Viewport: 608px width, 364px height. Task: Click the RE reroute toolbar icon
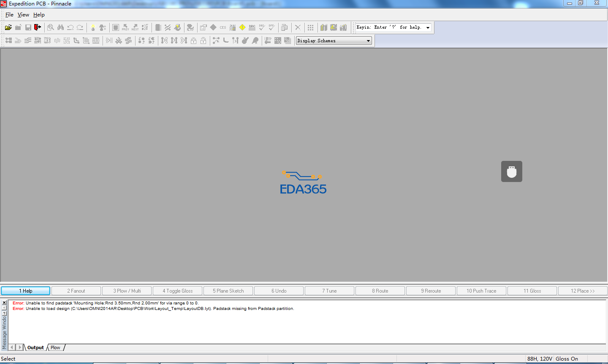coord(47,41)
